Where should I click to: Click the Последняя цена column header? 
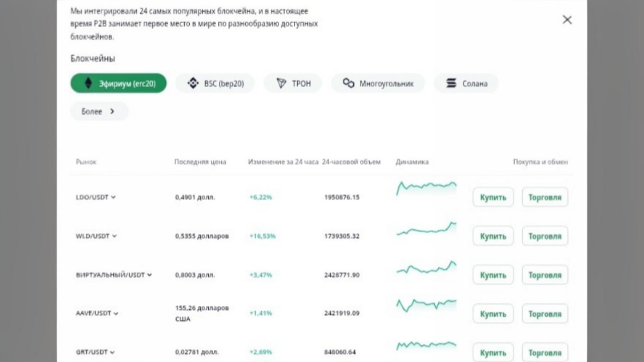[x=200, y=162]
